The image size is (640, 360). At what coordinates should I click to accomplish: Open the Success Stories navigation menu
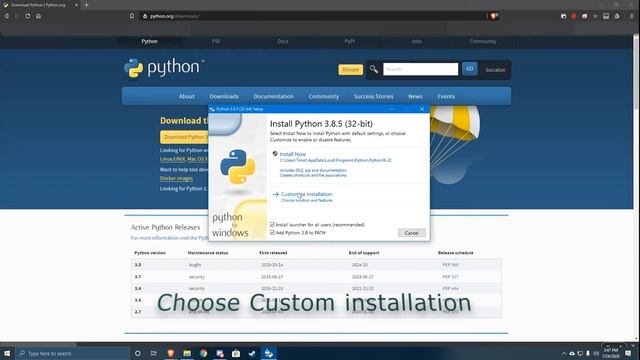(373, 96)
